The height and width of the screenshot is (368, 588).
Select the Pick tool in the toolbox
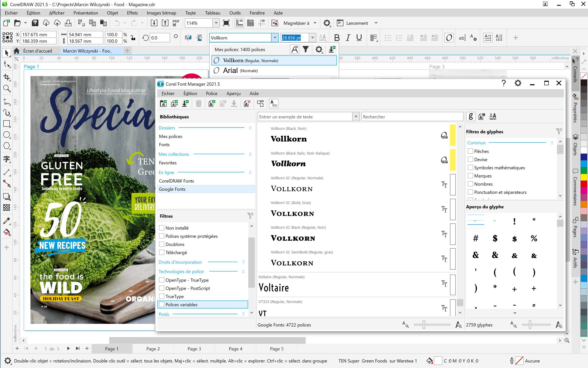(7, 53)
